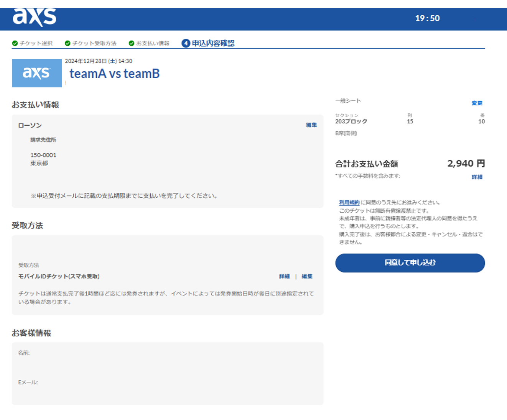The width and height of the screenshot is (507, 420).
Task: Expand 詳細 under total payment amount
Action: [x=477, y=177]
